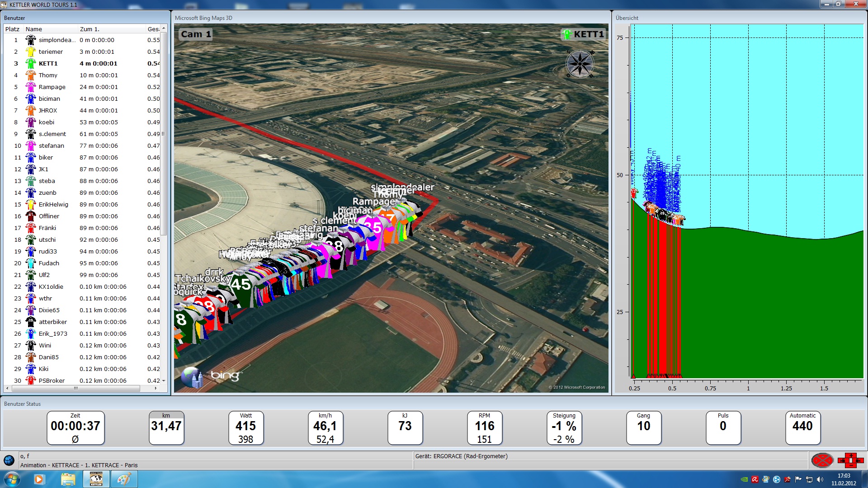Select the rider row 'JK1'
The width and height of the screenshot is (868, 488).
click(82, 169)
